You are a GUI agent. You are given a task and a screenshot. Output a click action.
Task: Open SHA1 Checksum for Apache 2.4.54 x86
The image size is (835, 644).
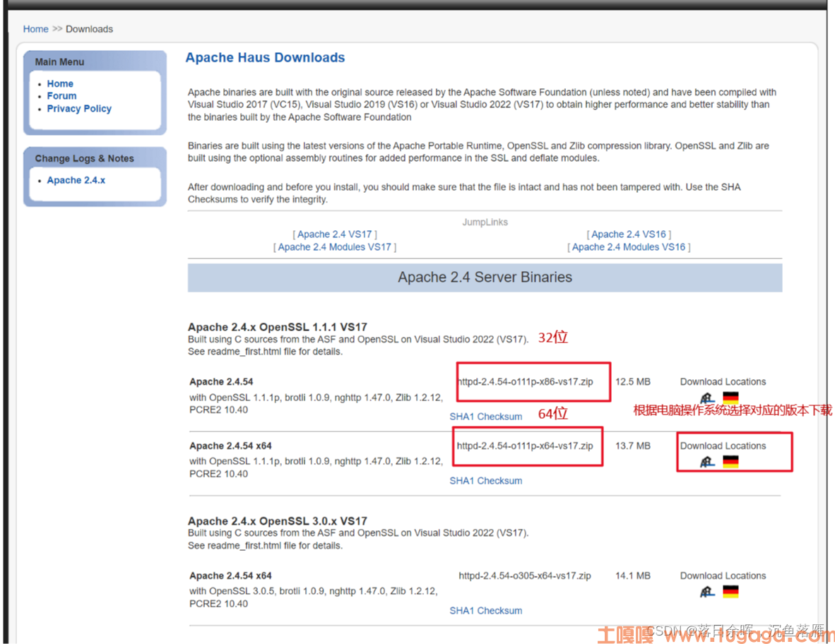[485, 416]
